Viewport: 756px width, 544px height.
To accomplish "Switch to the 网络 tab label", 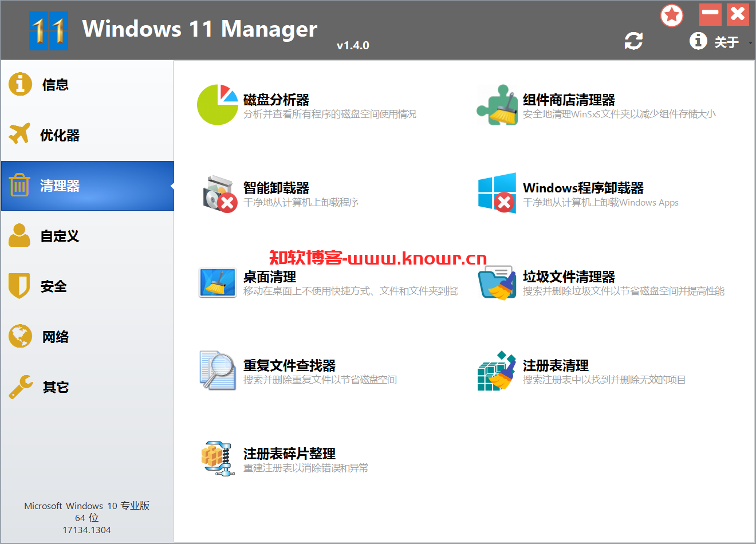I will pos(56,337).
